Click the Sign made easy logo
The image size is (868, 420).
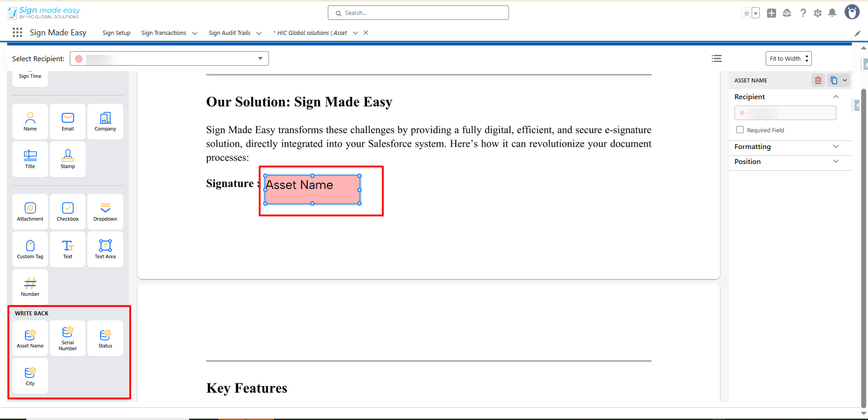(44, 13)
